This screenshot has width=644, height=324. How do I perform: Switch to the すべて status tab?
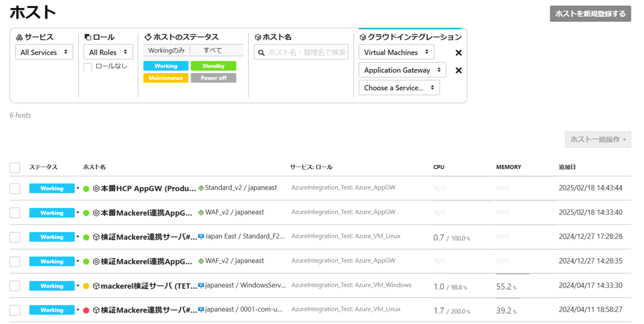point(213,51)
